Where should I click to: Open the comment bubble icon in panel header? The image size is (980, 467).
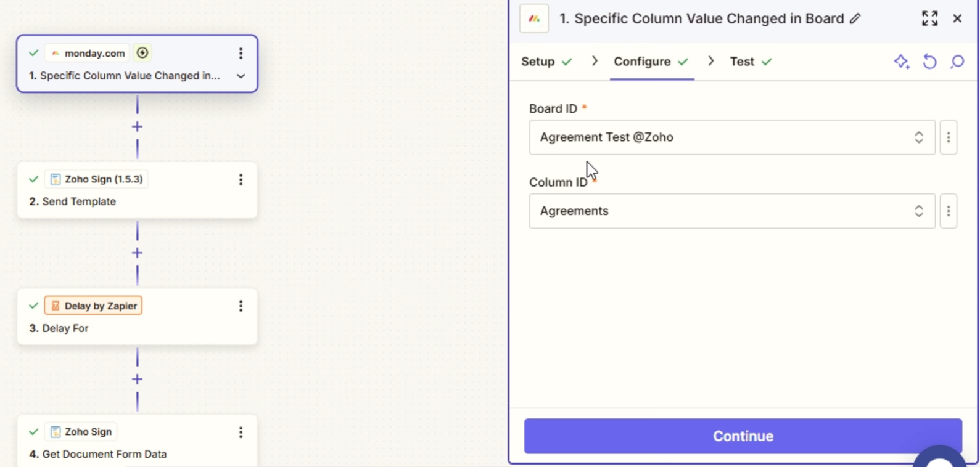click(957, 62)
